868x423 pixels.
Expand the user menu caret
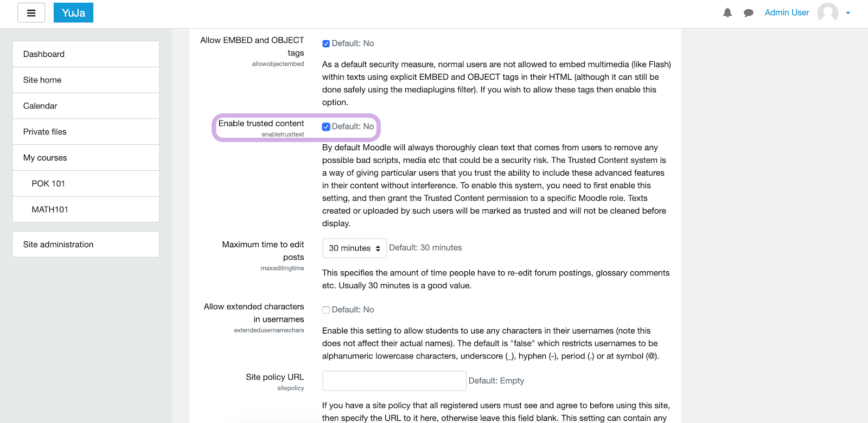pyautogui.click(x=848, y=13)
